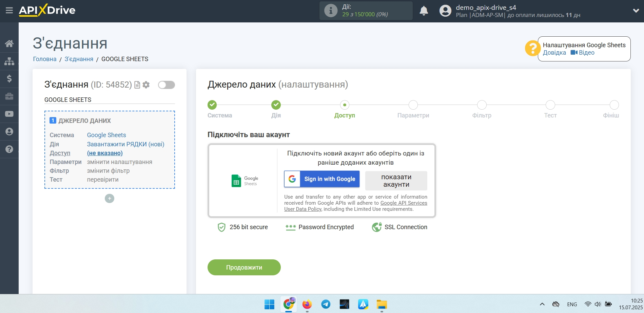
Task: Add a new block with plus icon
Action: (x=110, y=199)
